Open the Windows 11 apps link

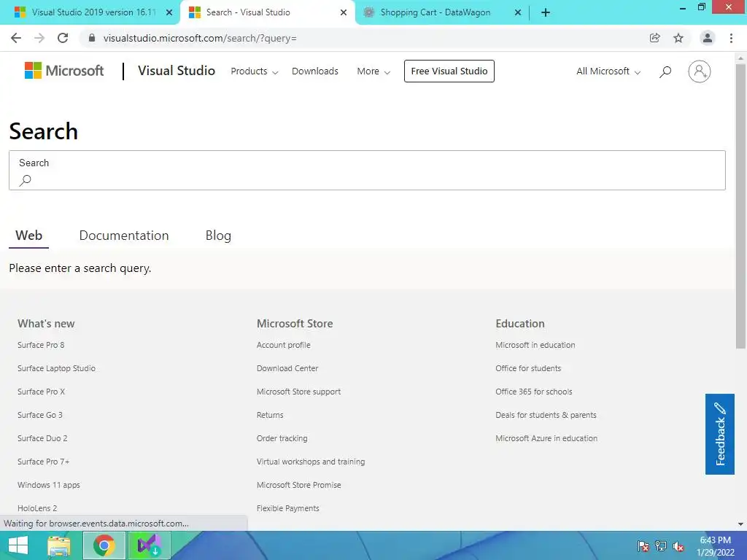tap(49, 485)
